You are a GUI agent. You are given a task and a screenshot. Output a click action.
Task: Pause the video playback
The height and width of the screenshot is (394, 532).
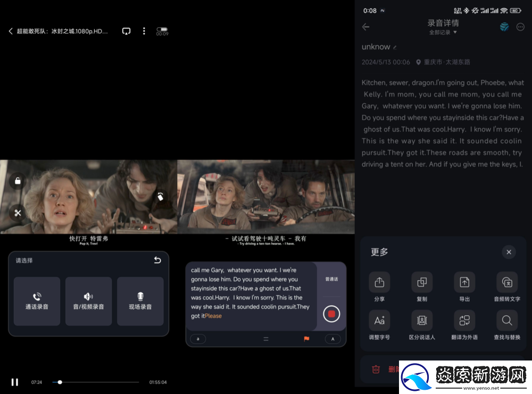pos(15,382)
